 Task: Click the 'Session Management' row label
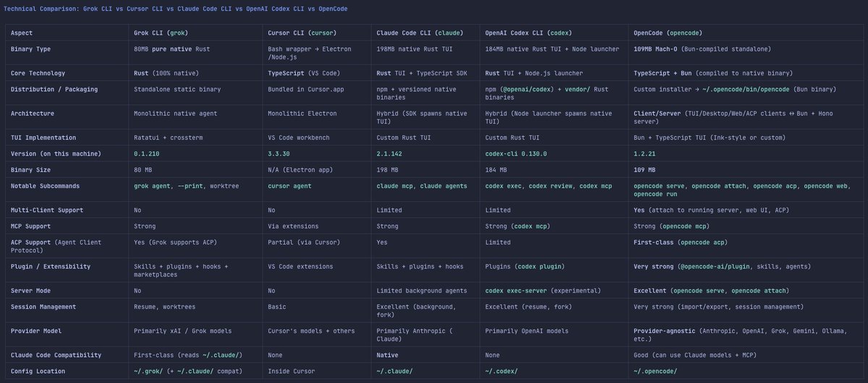click(44, 307)
